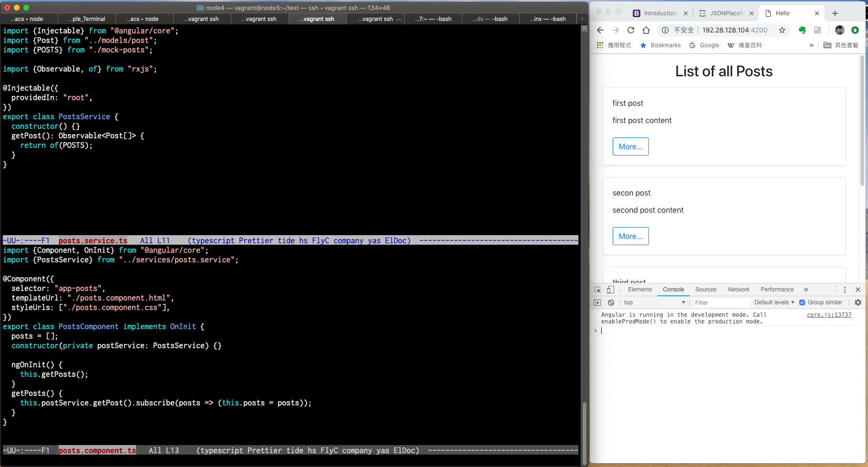Open the apps shortcut in bookmarks bar
This screenshot has width=868, height=467.
click(x=614, y=45)
